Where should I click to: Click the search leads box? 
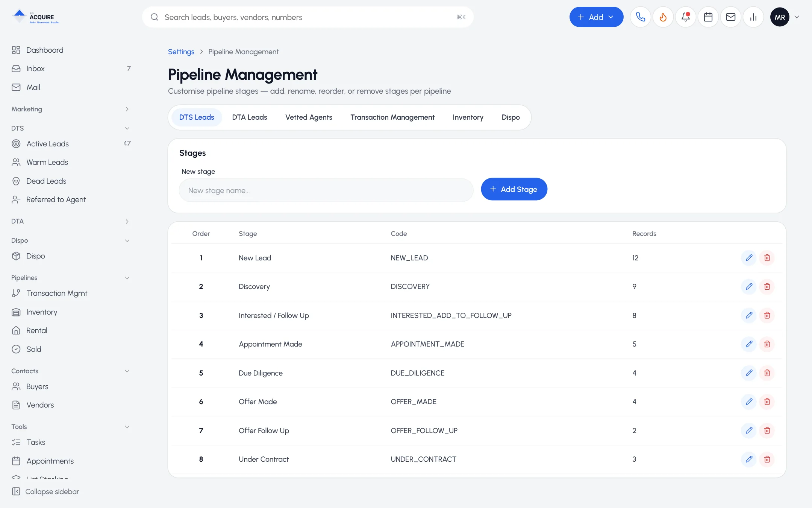[x=308, y=17]
